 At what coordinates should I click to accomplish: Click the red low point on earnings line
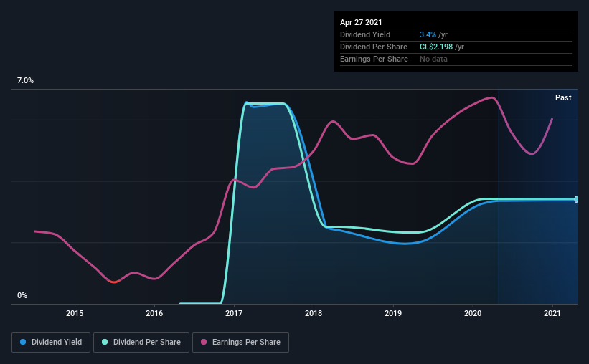pos(114,282)
